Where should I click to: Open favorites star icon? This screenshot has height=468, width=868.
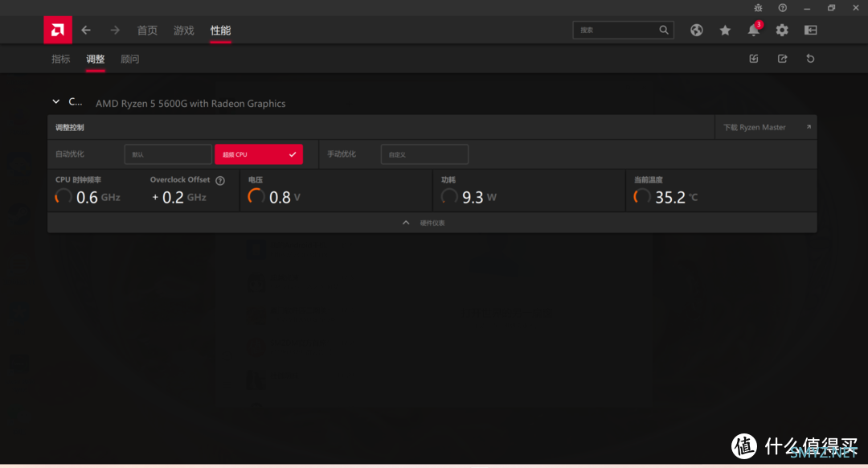(x=725, y=31)
